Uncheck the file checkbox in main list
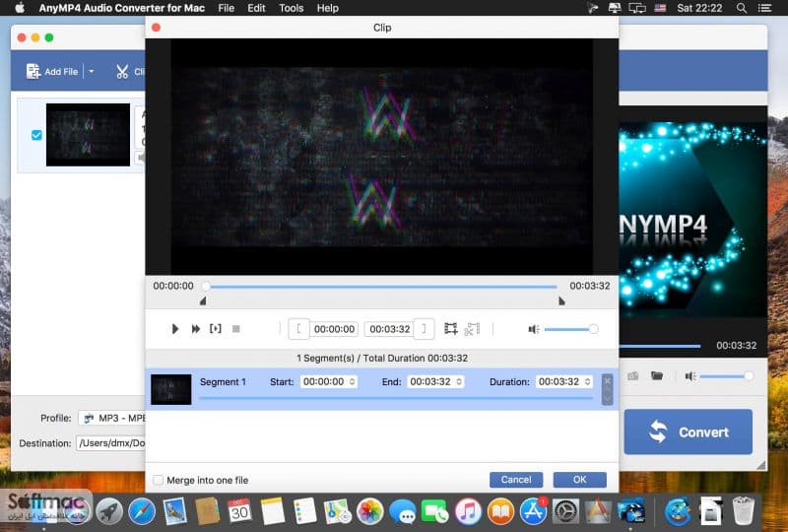The width and height of the screenshot is (788, 532). (x=36, y=135)
